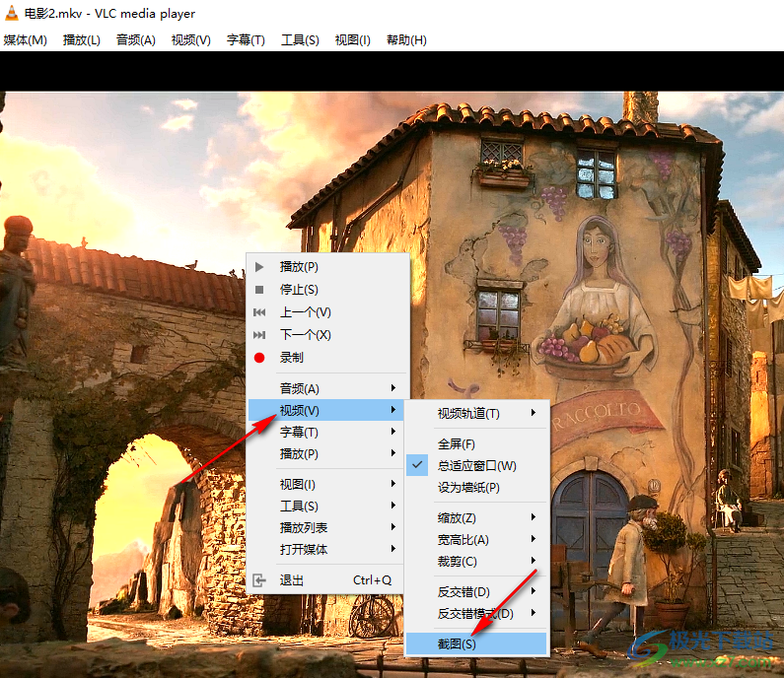Open the 视图(I) menu in menu bar

(x=352, y=40)
